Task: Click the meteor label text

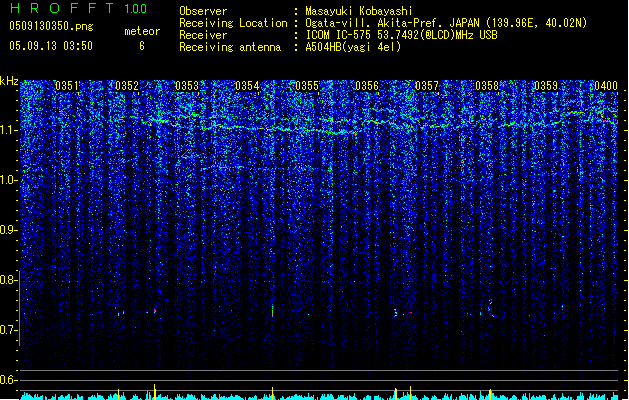Action: point(142,31)
